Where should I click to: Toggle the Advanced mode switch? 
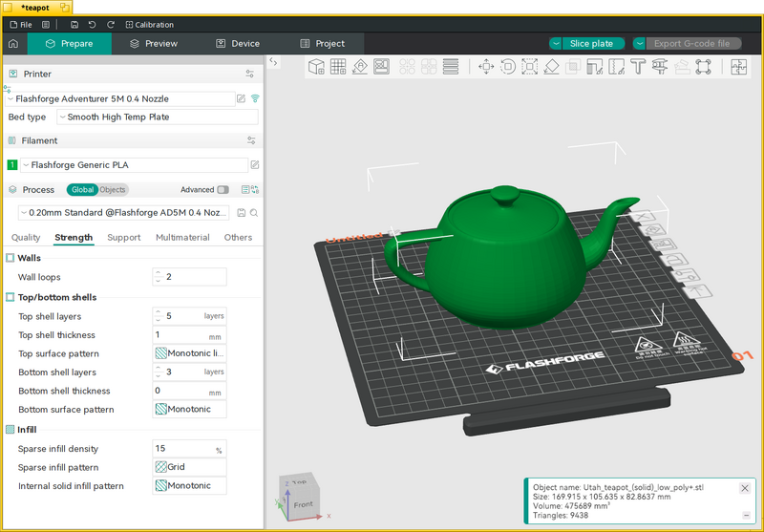(223, 190)
